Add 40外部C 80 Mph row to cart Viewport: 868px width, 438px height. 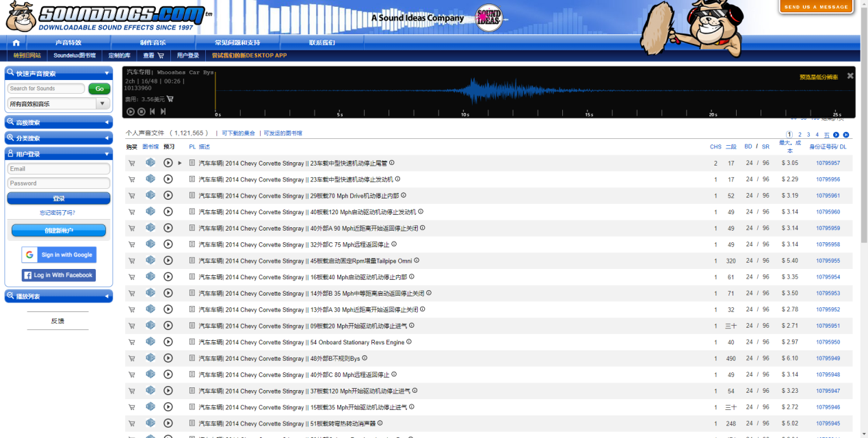pos(131,375)
